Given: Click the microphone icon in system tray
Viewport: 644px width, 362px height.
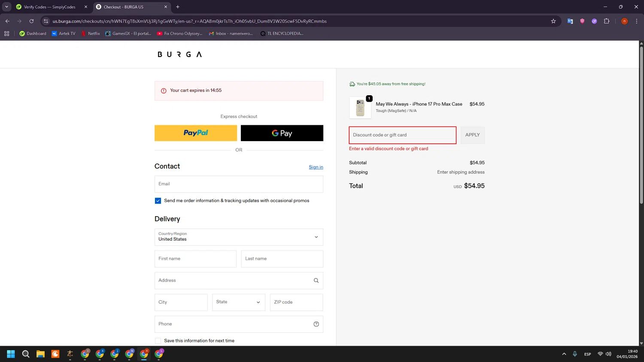Looking at the screenshot, I should click(575, 354).
